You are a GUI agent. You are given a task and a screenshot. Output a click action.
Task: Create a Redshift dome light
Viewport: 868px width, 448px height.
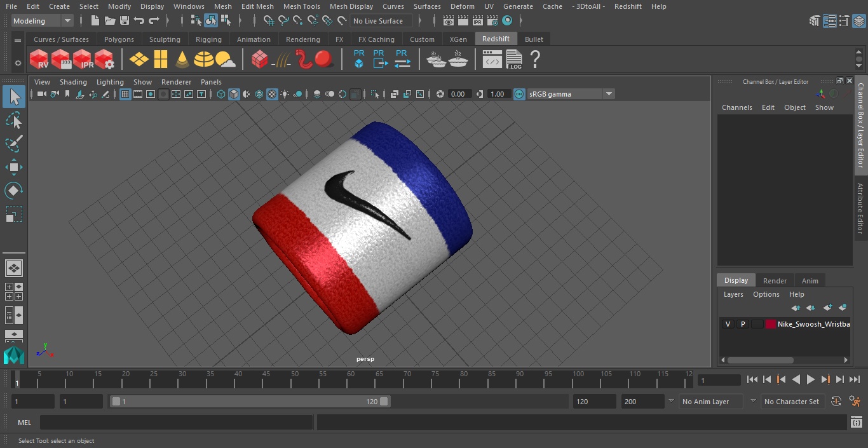coord(203,60)
